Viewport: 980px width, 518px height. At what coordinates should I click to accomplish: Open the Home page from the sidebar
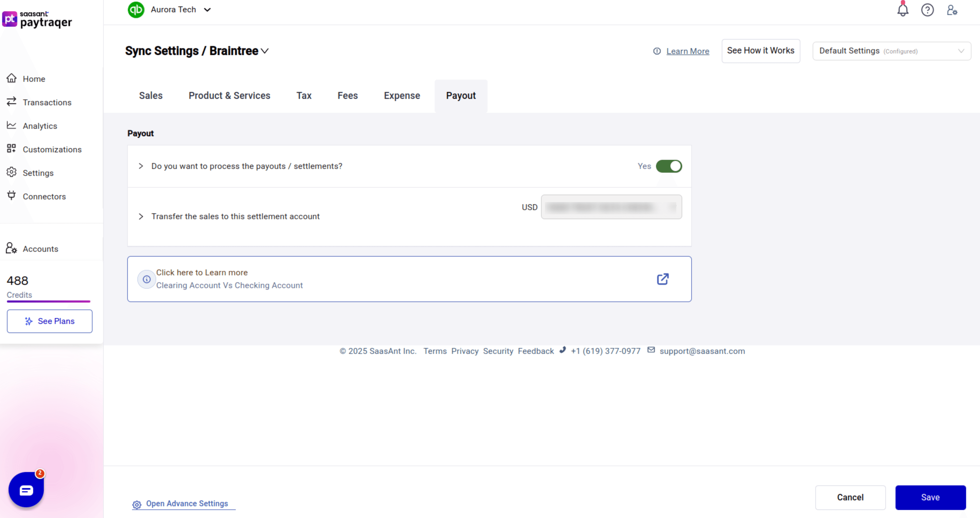(x=33, y=79)
